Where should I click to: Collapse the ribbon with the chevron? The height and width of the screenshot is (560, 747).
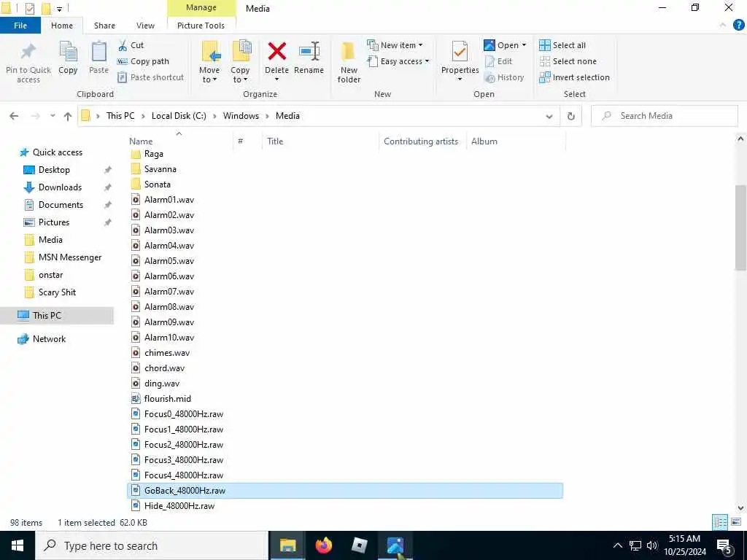click(x=723, y=25)
